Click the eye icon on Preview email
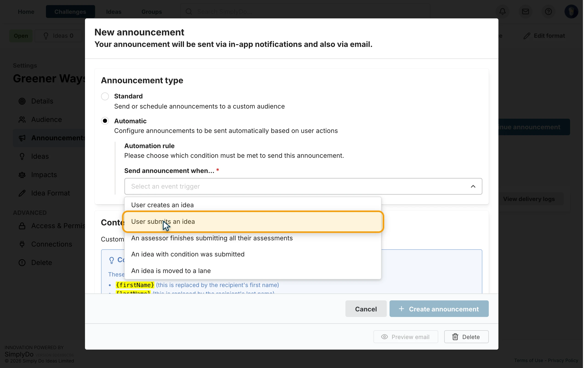This screenshot has width=588, height=368. [x=384, y=337]
